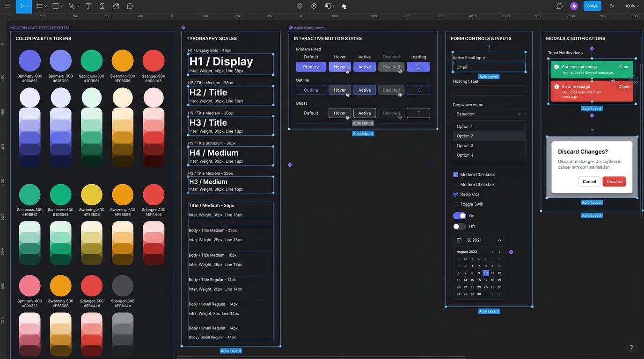Expand Move tool options chevron
This screenshot has width=644, height=359.
(x=28, y=6)
